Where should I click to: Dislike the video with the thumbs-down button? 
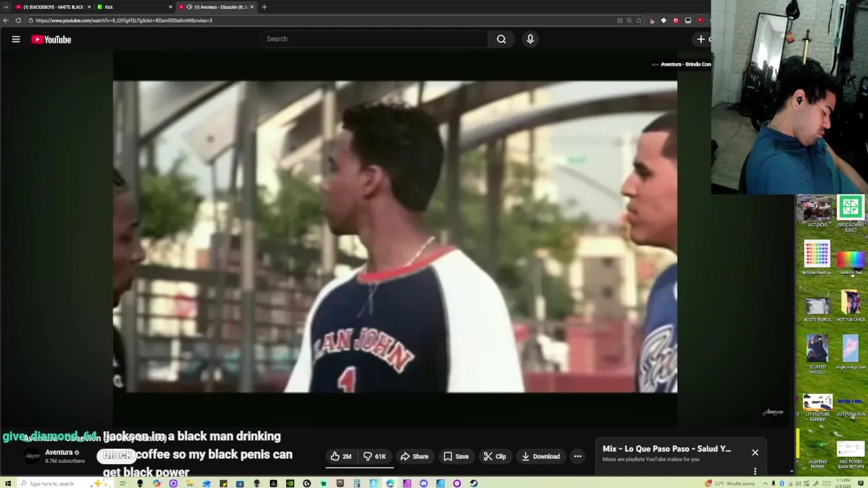(375, 457)
